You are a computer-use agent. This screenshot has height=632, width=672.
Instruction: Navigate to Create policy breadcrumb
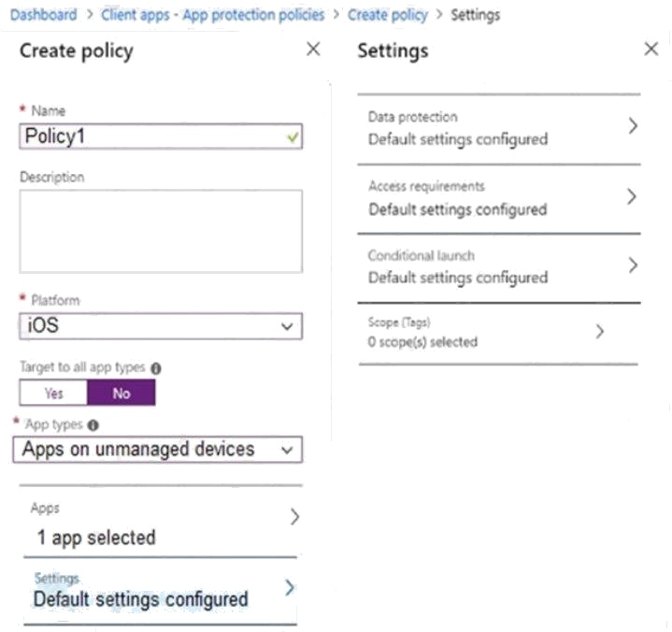388,15
